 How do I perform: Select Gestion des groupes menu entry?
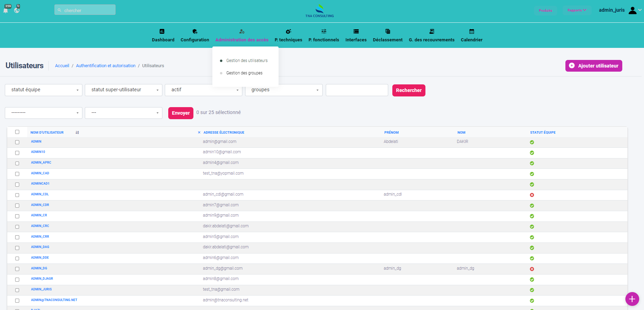tap(244, 73)
